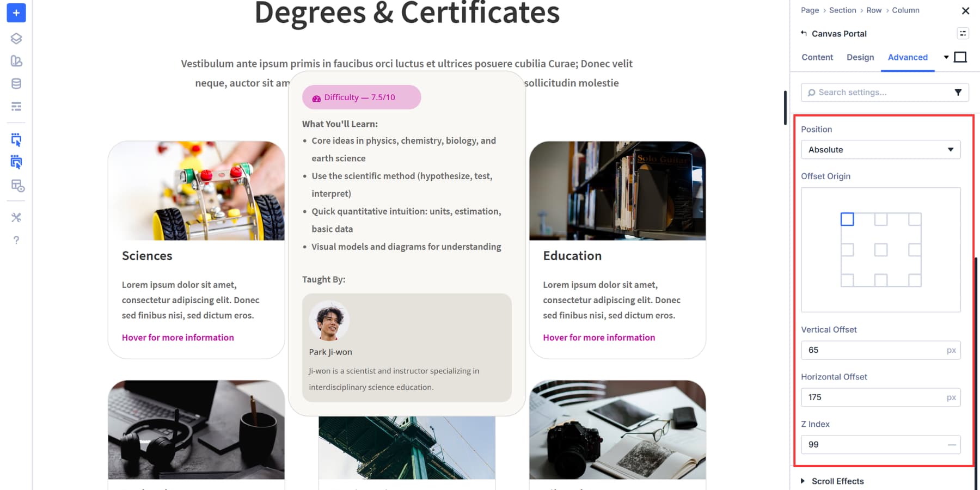Switch to the Content tab
Screen dimensions: 980x490
pyautogui.click(x=817, y=57)
